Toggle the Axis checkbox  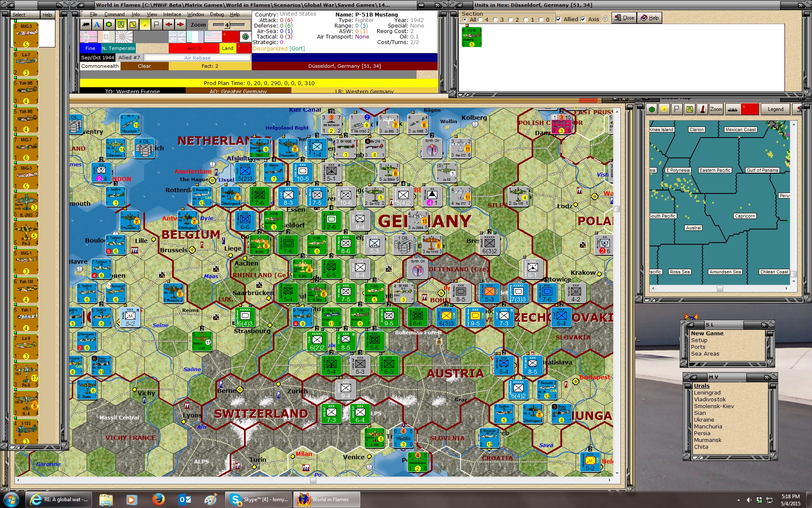(583, 19)
